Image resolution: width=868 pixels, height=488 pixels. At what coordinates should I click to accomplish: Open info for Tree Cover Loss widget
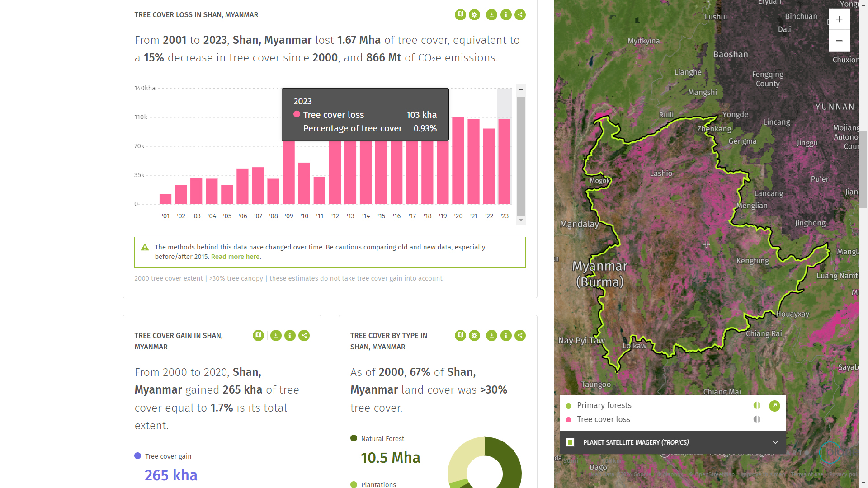[506, 14]
